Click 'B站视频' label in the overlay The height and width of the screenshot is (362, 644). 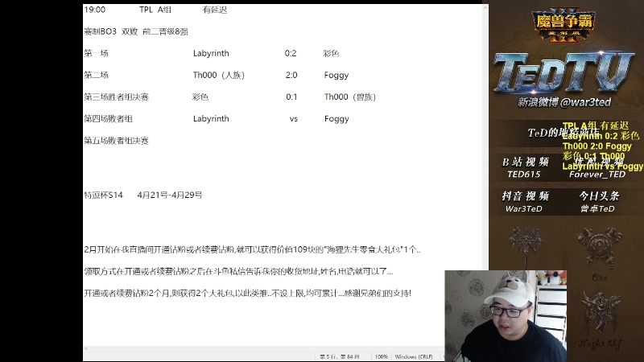click(526, 162)
